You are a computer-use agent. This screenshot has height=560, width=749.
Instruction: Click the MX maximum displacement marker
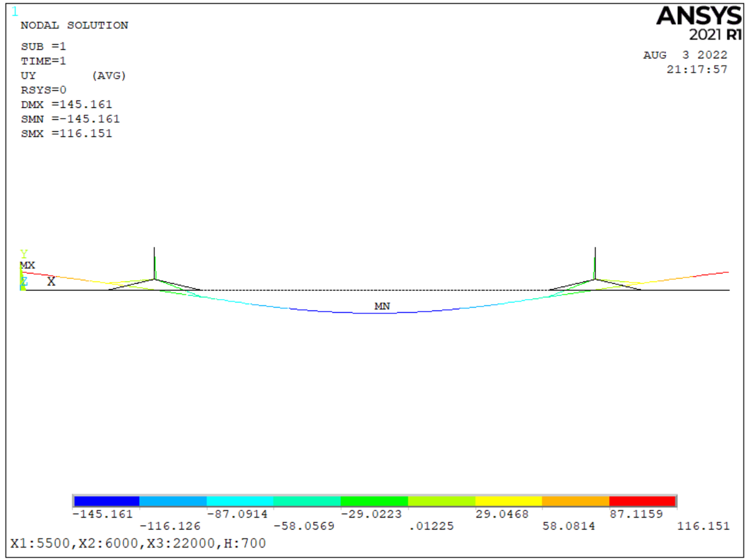pyautogui.click(x=27, y=265)
